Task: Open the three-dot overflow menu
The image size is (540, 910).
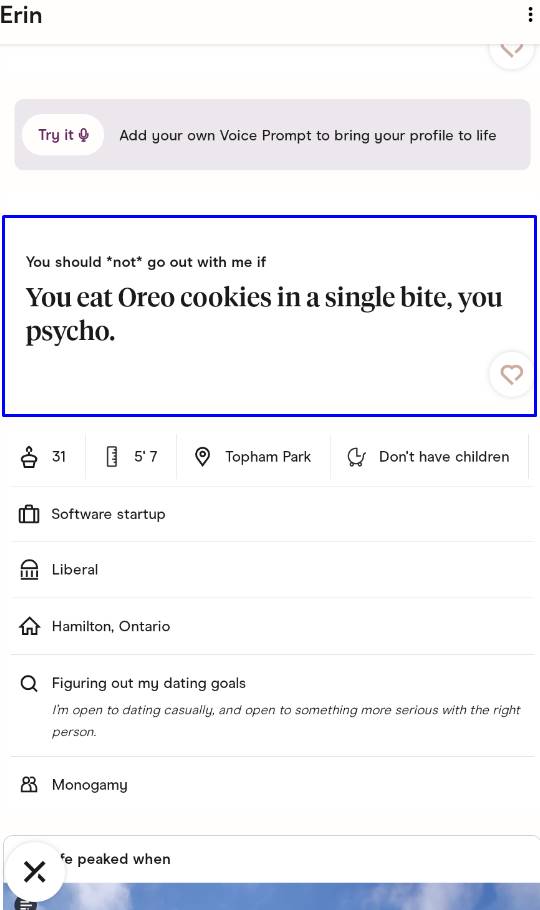Action: click(530, 15)
